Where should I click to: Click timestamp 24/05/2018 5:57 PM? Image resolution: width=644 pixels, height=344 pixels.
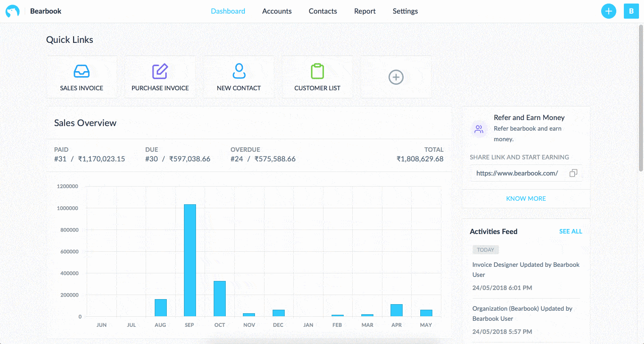(502, 332)
